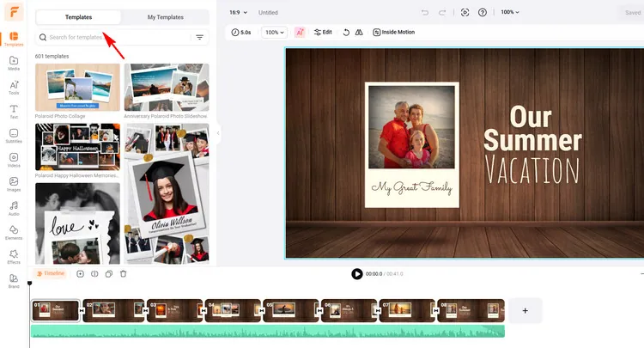
Task: Select scene 06 in the timeline
Action: coord(349,310)
